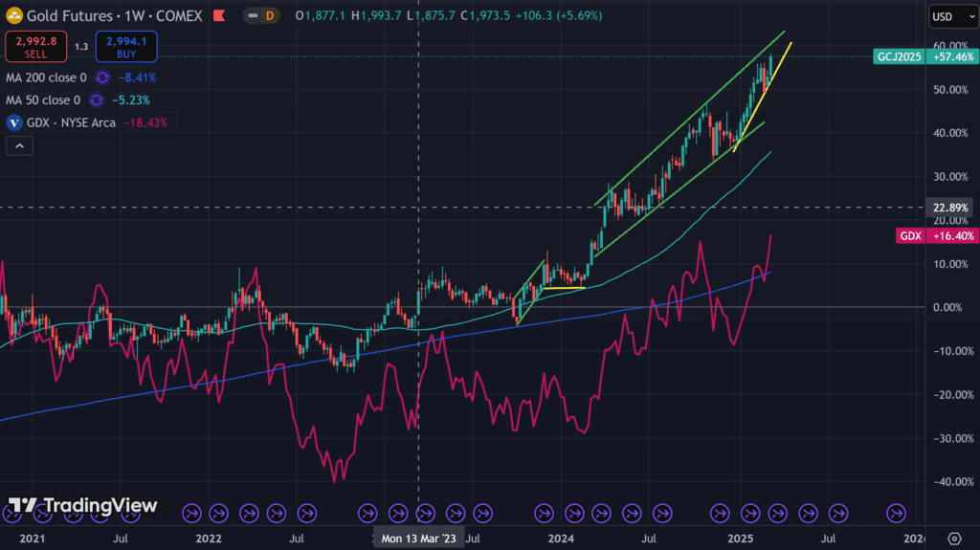Image resolution: width=980 pixels, height=550 pixels.
Task: Select the GDX · NYSE Arca comparison label
Action: pos(71,122)
